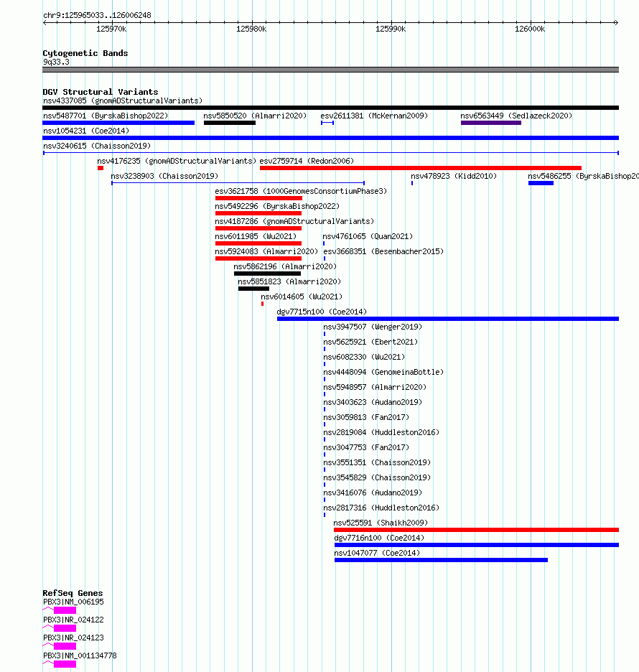639x672 pixels.
Task: Click PBX3|NR_024123 gene label
Action: coord(73,638)
